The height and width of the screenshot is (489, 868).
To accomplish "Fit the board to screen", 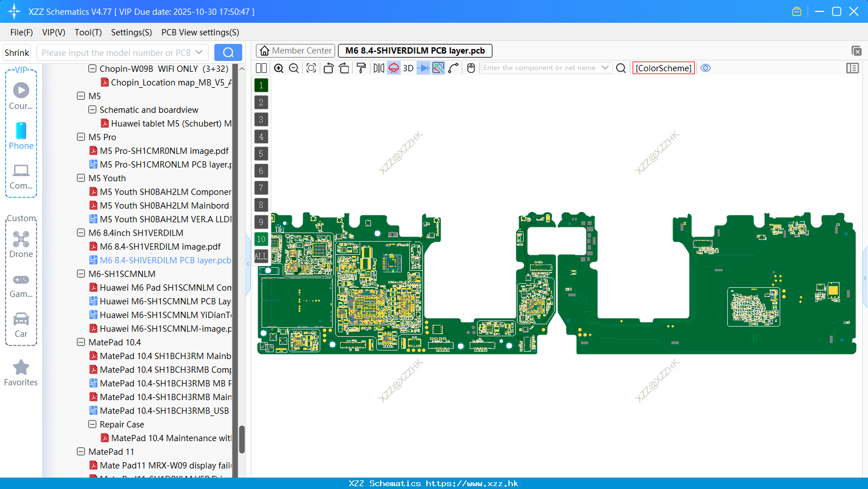I will tap(311, 68).
